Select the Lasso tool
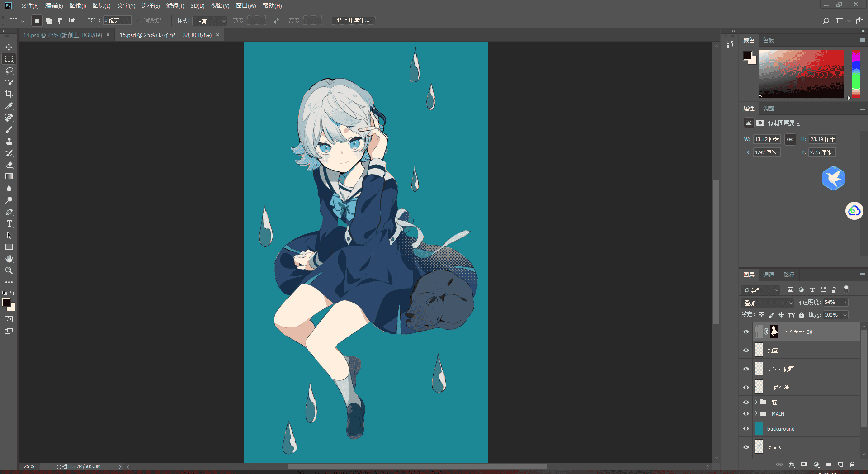The image size is (868, 474). [x=9, y=71]
